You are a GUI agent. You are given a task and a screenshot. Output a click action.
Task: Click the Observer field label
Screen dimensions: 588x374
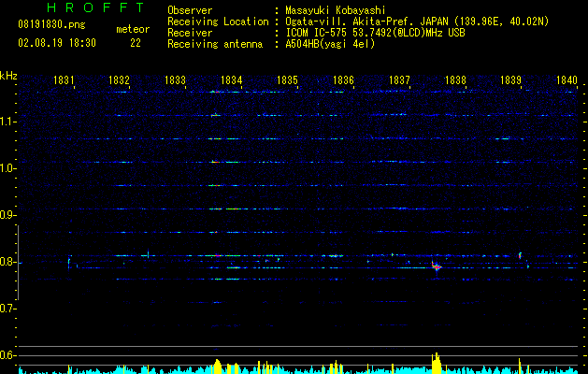(x=190, y=10)
